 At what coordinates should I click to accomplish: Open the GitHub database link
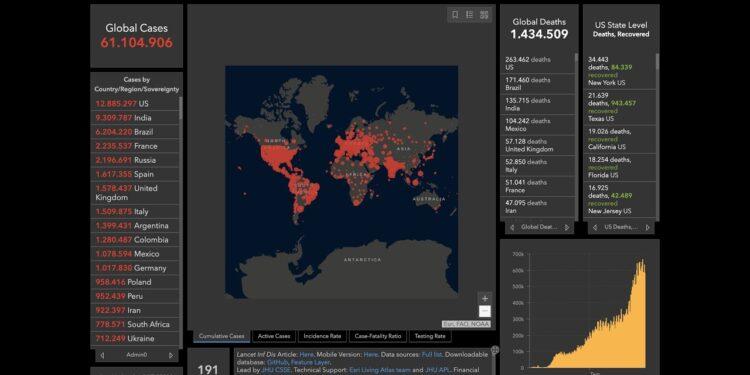pos(277,362)
